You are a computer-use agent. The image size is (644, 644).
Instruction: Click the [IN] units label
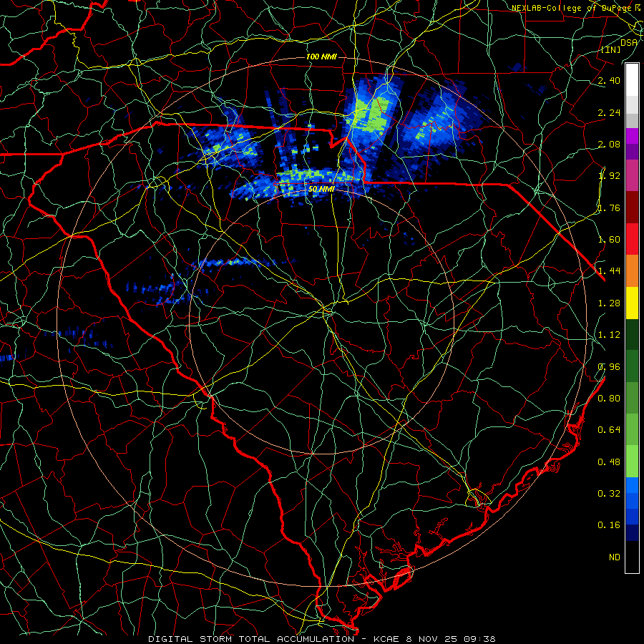pyautogui.click(x=611, y=50)
